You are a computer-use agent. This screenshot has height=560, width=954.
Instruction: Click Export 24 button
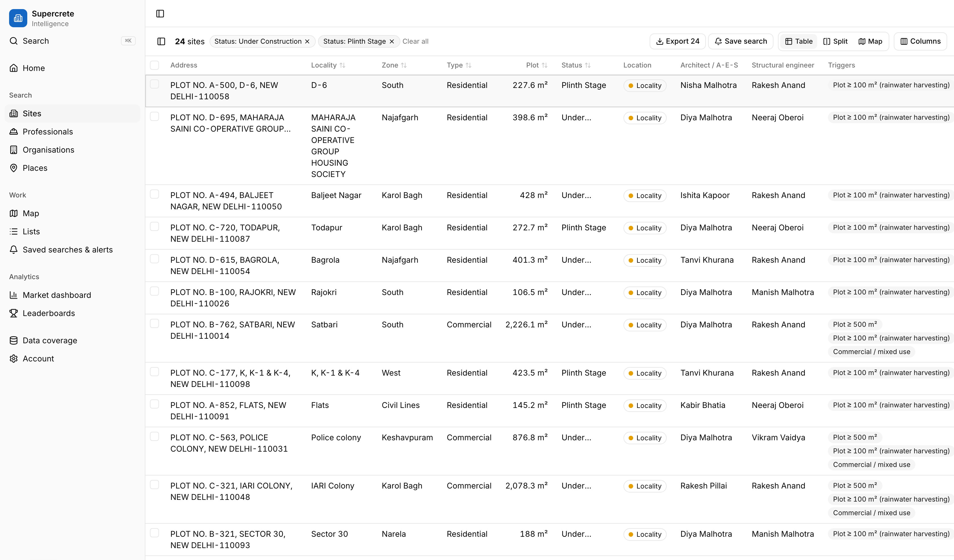click(678, 41)
